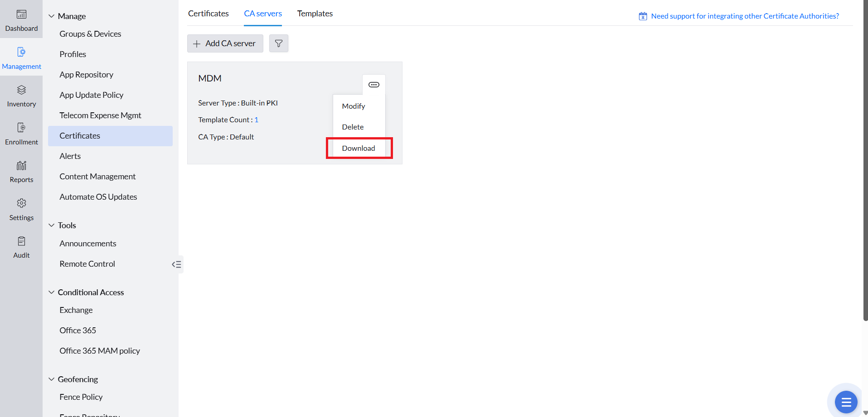
Task: Open the Inventory module icon
Action: click(x=21, y=95)
